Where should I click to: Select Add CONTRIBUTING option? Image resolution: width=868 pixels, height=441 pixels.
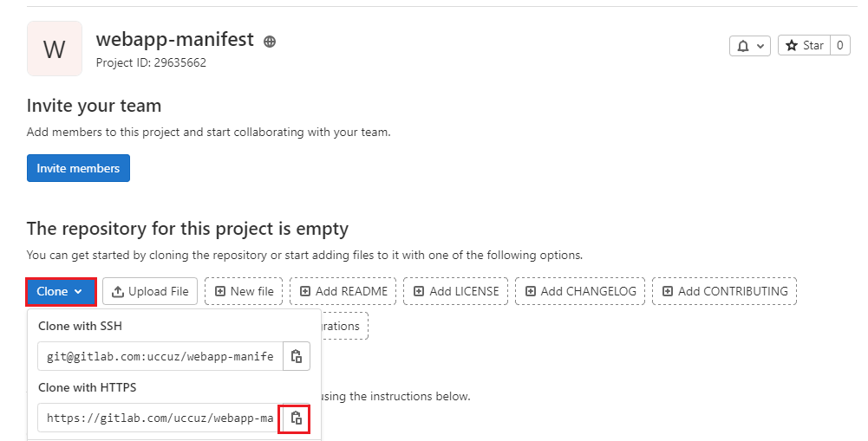[x=724, y=292]
